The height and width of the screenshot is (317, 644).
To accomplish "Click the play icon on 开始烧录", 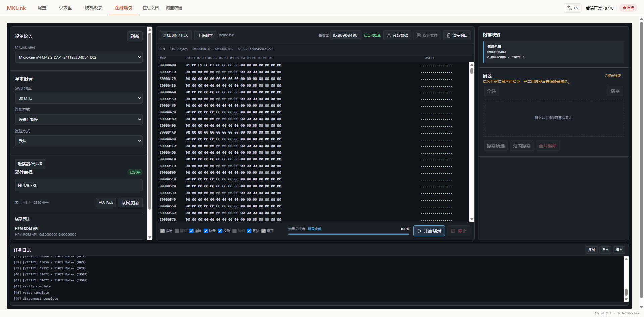I will click(419, 231).
